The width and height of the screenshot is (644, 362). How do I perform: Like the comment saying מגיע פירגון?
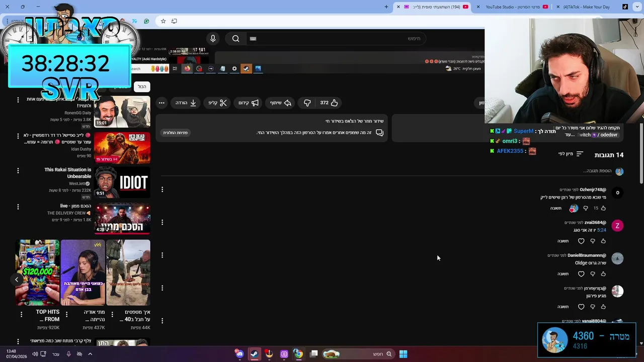click(x=603, y=307)
